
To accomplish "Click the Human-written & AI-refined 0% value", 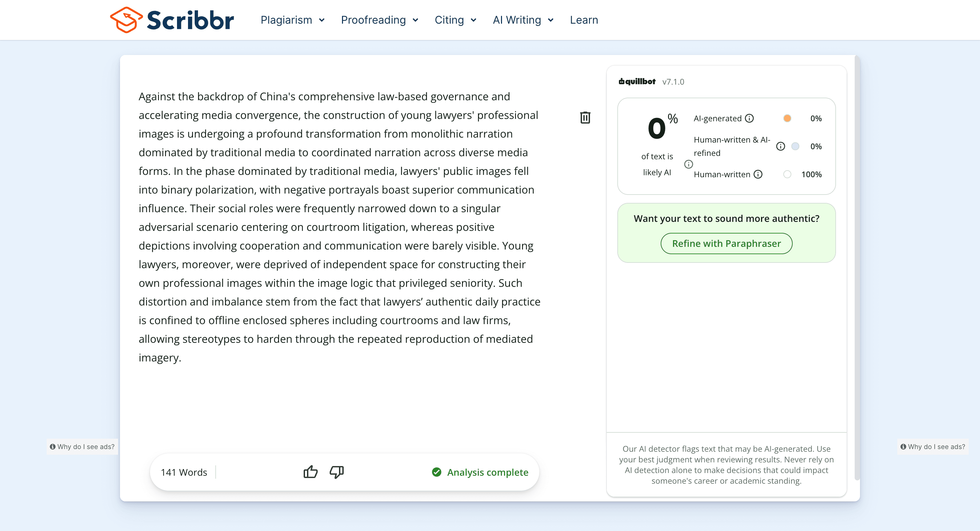I will tap(816, 146).
